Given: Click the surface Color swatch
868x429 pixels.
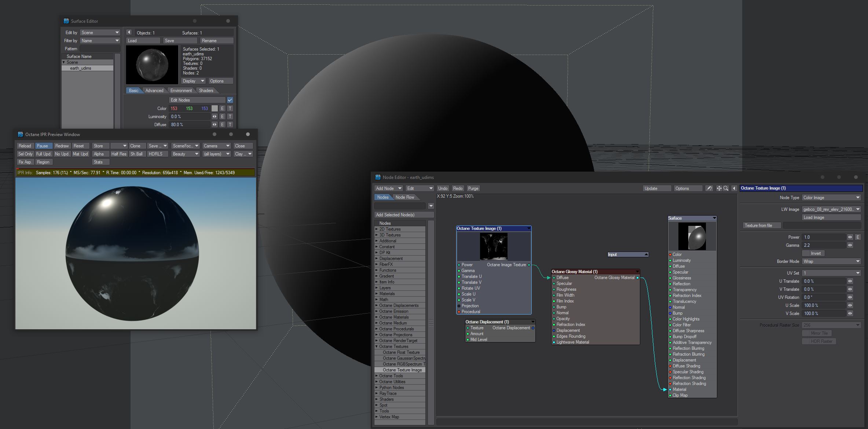Looking at the screenshot, I should 215,109.
